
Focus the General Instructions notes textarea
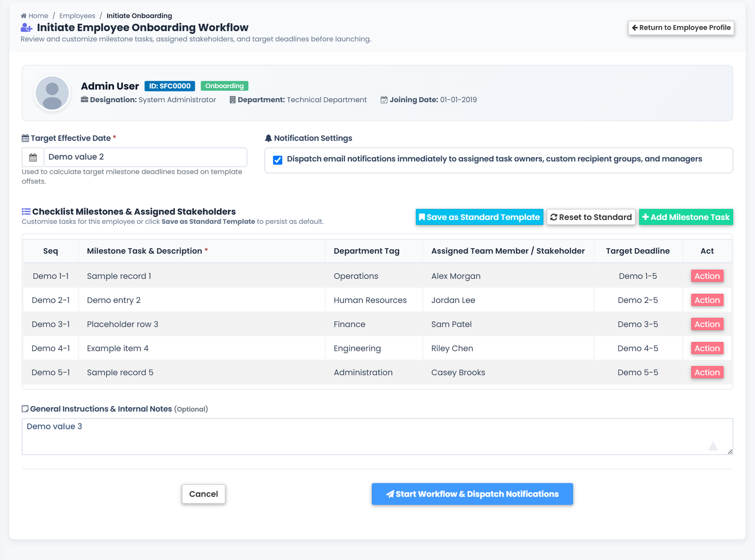[377, 436]
